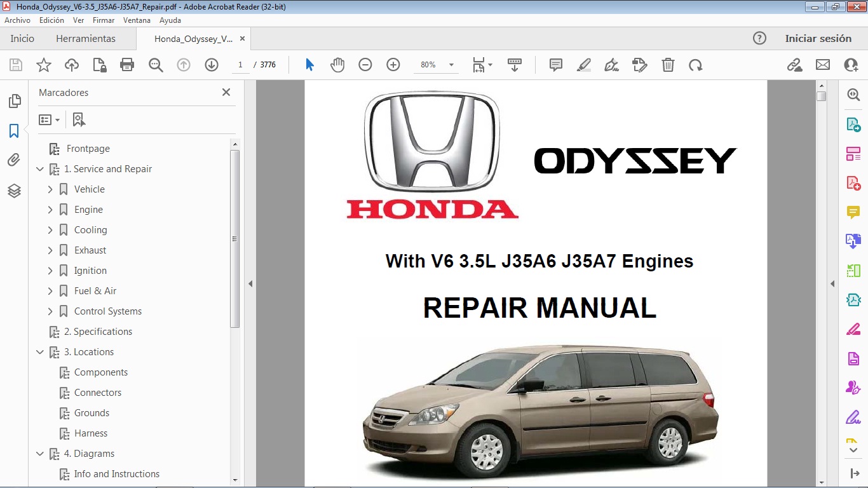Open the bookmark options dropdown

(x=49, y=119)
